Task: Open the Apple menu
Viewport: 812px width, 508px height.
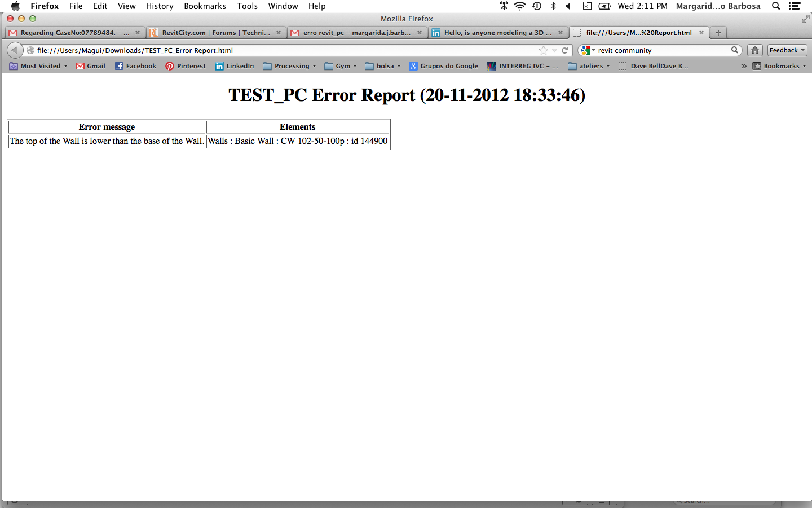Action: click(15, 6)
